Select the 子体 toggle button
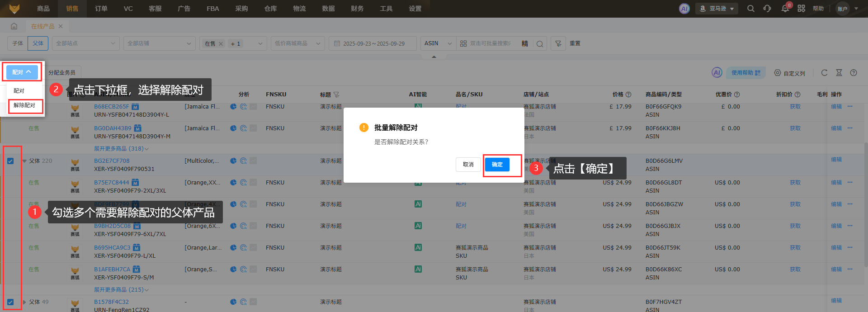The width and height of the screenshot is (868, 312). [18, 43]
